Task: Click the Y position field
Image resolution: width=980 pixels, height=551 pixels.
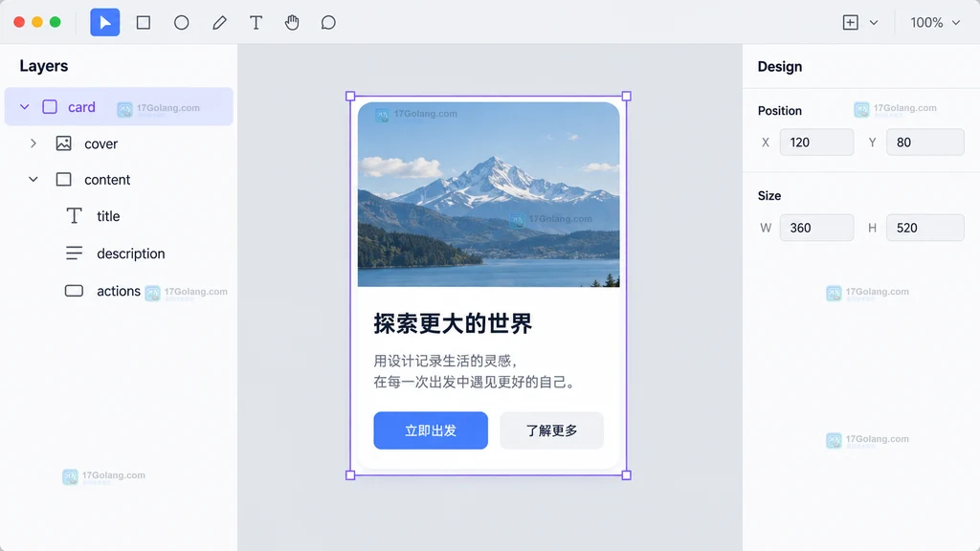Action: (x=925, y=143)
